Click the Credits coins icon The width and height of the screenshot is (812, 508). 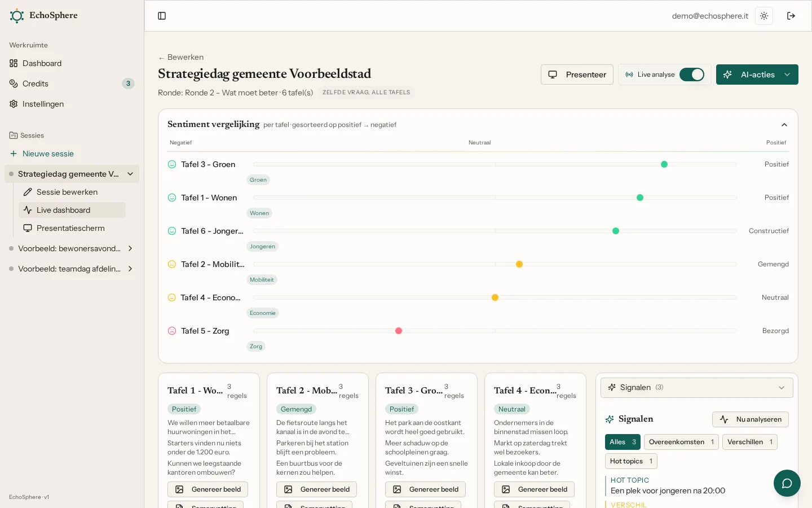coord(14,84)
